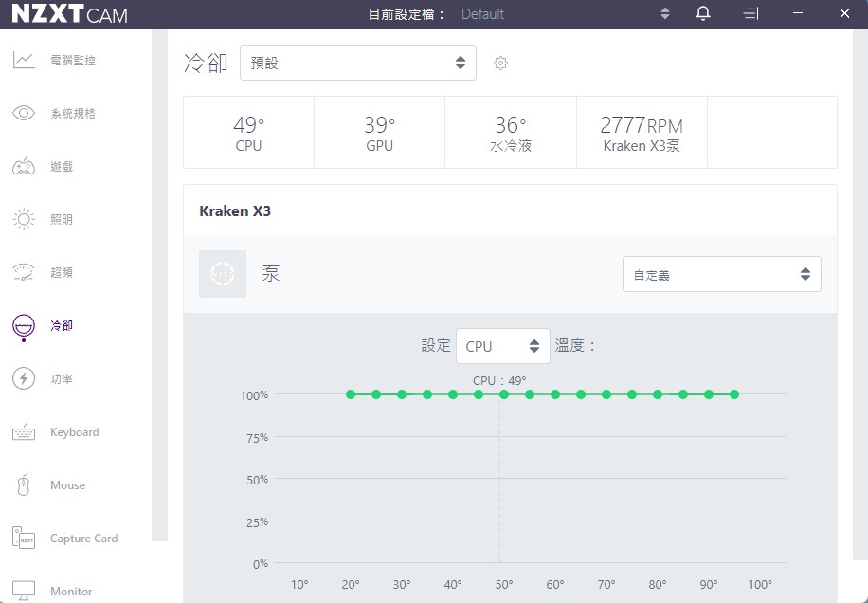
Task: Click the 2777 RPM Kraken X3泵 tile
Action: 642,133
